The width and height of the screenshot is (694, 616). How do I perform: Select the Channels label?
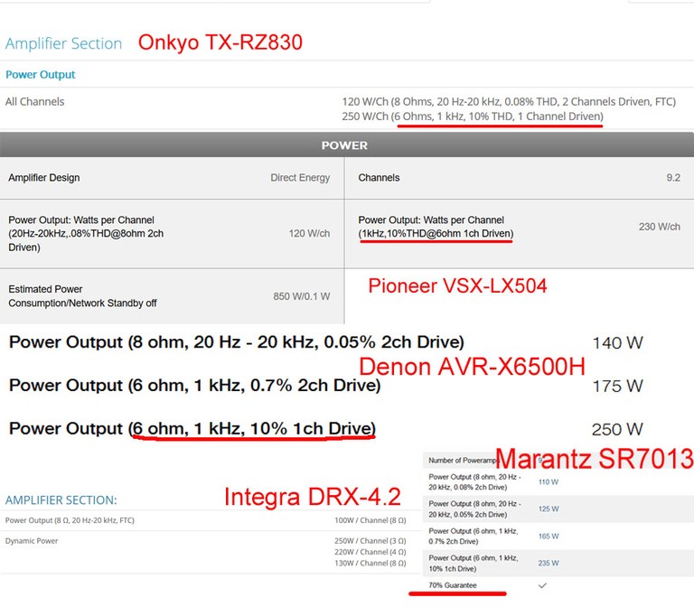tap(379, 177)
